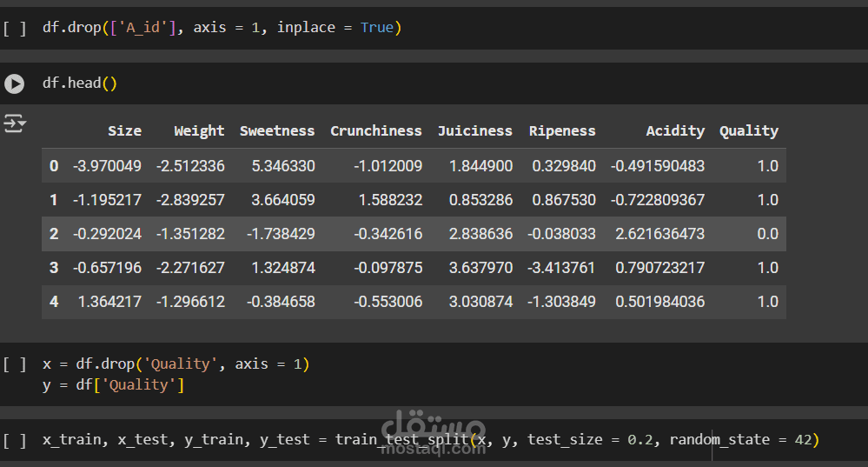Toggle the output view icon beside the table
This screenshot has width=868, height=467.
[15, 123]
